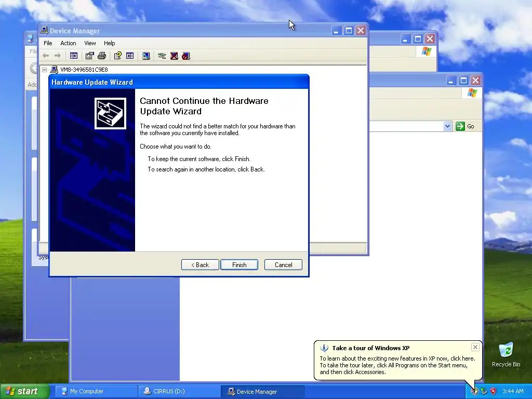Click the red Security Center shield tray icon
The height and width of the screenshot is (399, 532).
tap(494, 391)
